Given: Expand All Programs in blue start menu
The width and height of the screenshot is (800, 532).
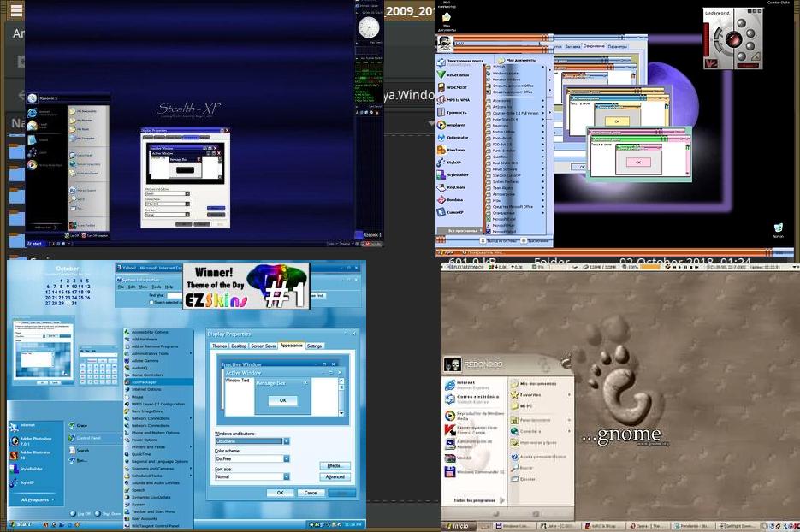Looking at the screenshot, I should pos(38,499).
